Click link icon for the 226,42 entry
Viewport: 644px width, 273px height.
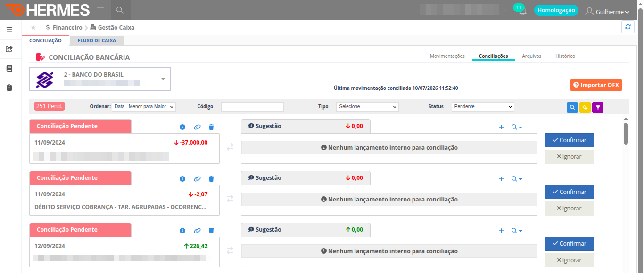pyautogui.click(x=197, y=231)
